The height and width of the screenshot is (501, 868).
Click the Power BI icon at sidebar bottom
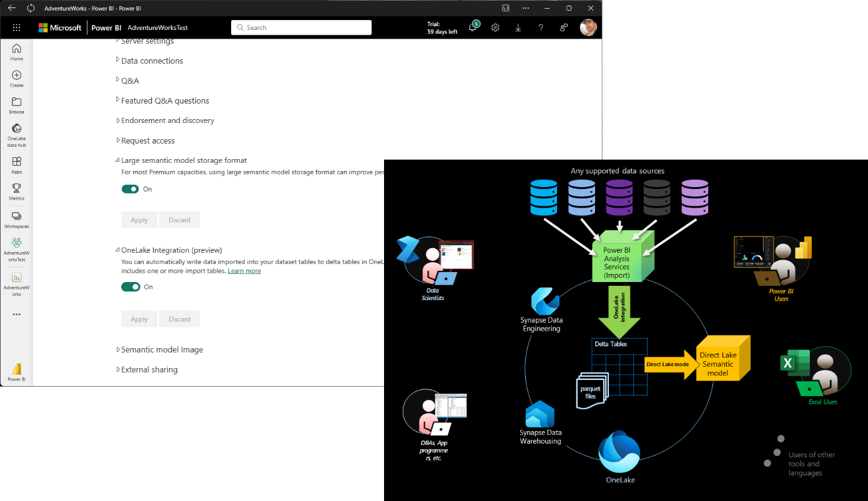(x=17, y=372)
